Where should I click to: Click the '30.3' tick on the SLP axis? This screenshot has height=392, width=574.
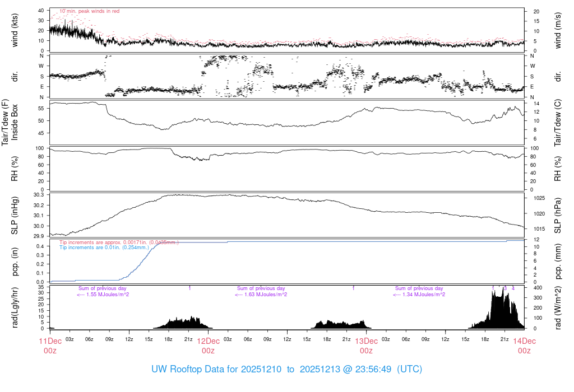(x=39, y=194)
